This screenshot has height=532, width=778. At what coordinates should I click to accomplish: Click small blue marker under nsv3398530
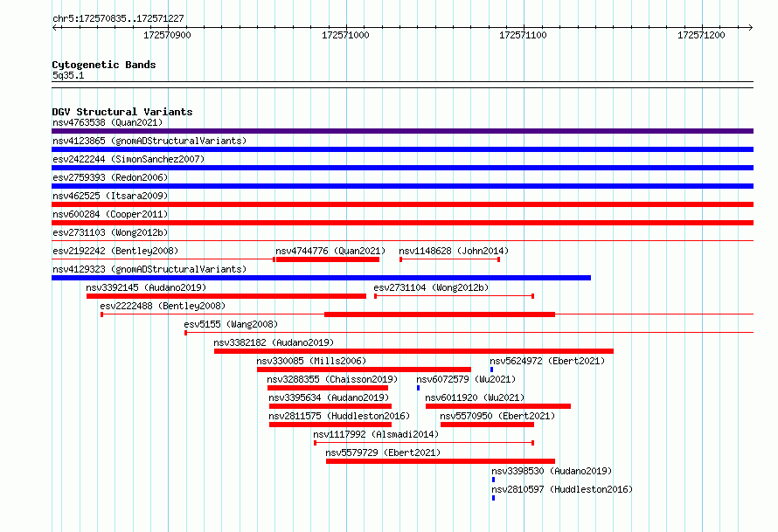[x=493, y=480]
